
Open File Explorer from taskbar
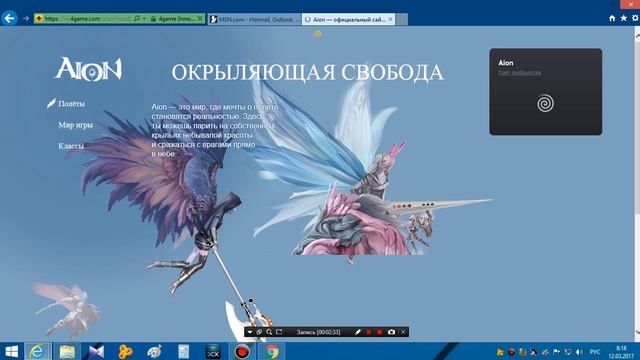click(x=67, y=351)
